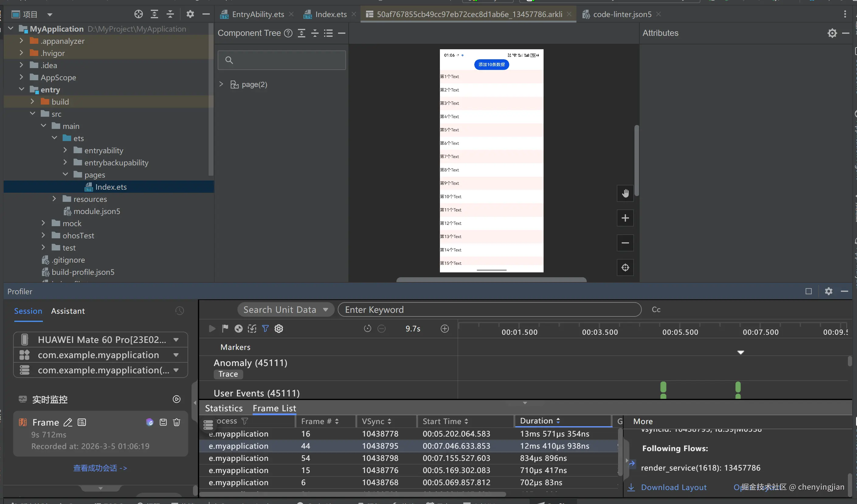
Task: Expand the page(2) node in Component Tree
Action: (221, 84)
